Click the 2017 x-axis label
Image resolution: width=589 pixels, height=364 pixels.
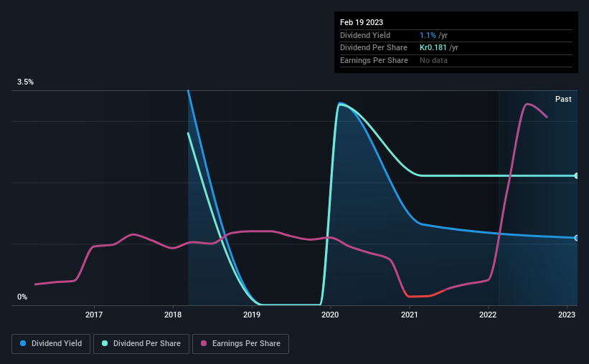94,315
